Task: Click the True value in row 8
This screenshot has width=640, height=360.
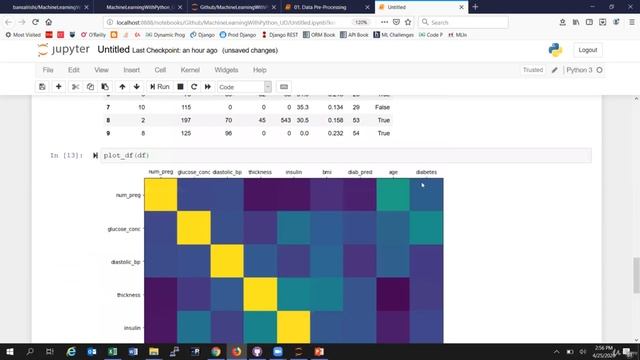Action: click(384, 120)
